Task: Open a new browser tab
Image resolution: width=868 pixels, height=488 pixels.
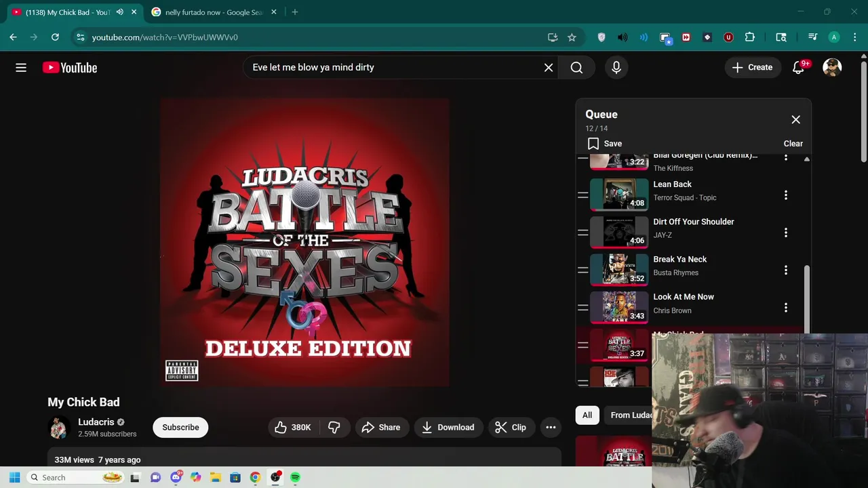Action: pos(294,12)
